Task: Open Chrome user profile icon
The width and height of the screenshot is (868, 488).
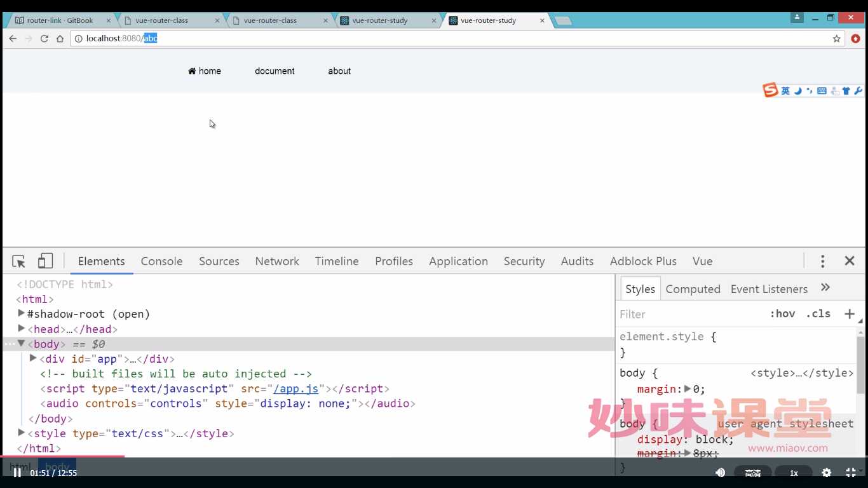Action: pos(797,18)
